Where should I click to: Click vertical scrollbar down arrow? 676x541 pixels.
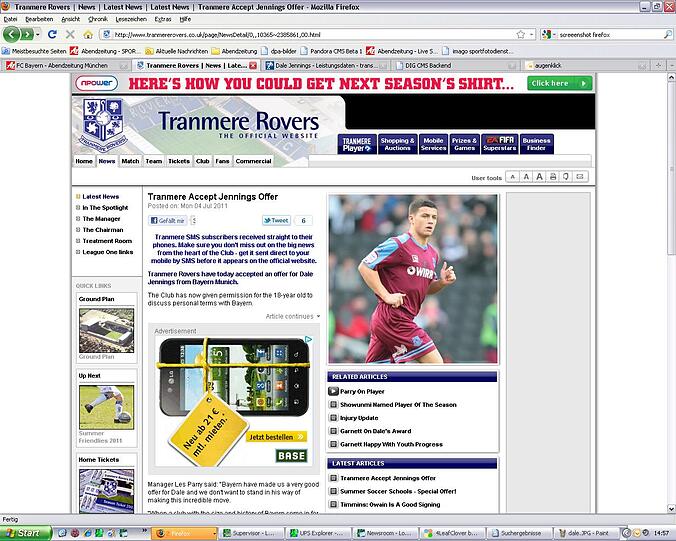(x=671, y=509)
